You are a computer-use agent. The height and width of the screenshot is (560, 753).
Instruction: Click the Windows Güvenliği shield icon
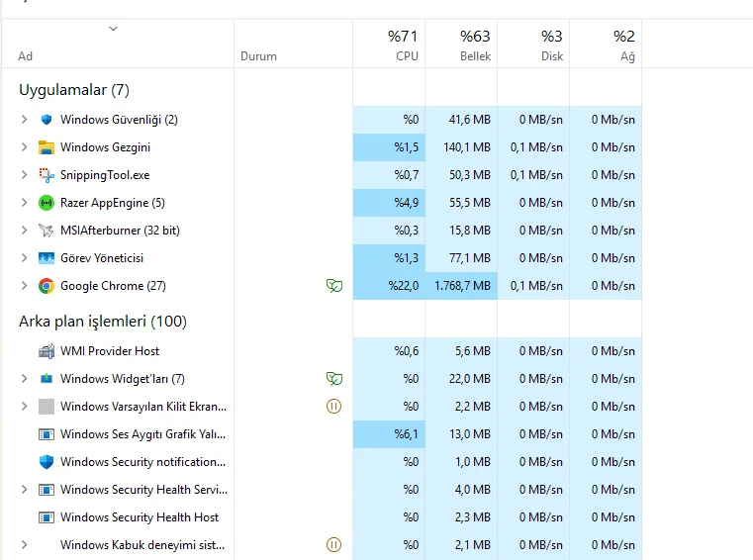point(47,120)
